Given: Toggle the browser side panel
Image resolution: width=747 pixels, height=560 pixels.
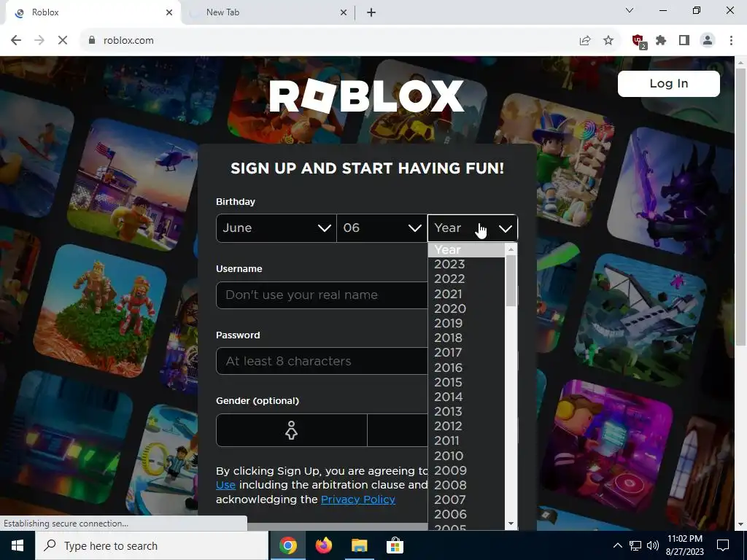Looking at the screenshot, I should point(684,41).
